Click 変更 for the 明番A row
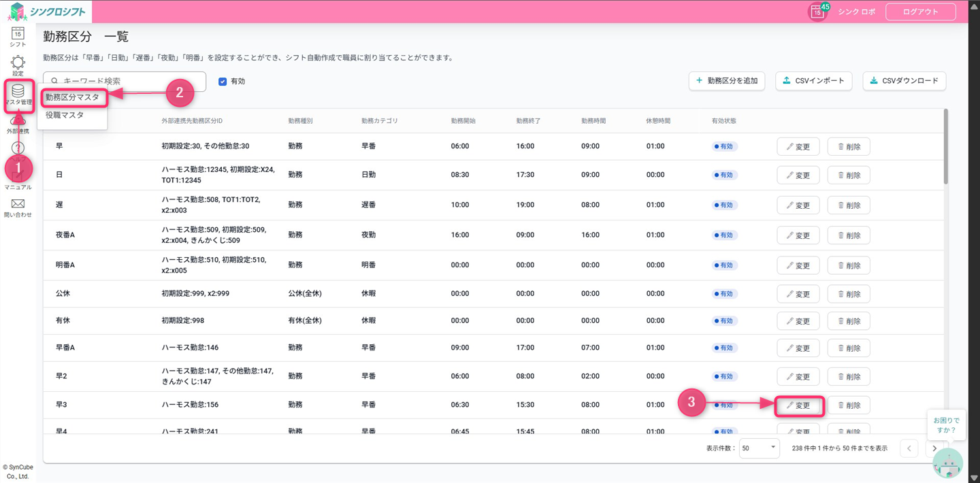 tap(798, 265)
